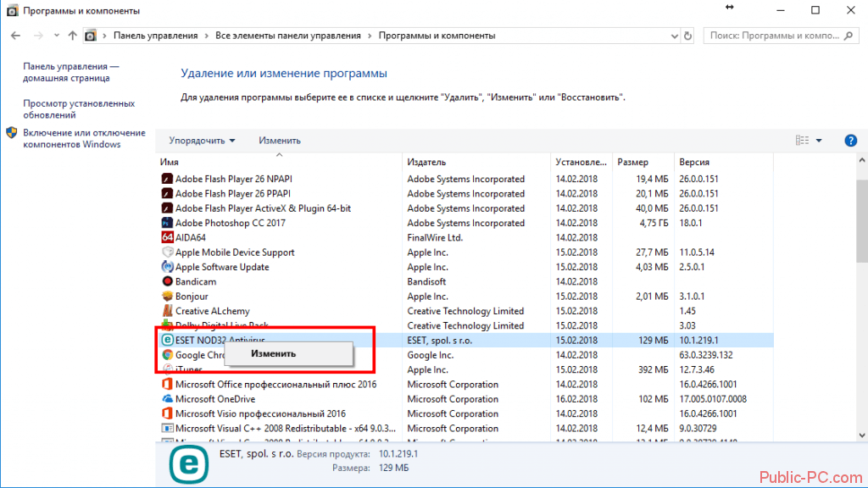Screen dimensions: 868x488
Task: Click the Adobe Photoshop CC 2017 icon
Action: click(x=167, y=223)
